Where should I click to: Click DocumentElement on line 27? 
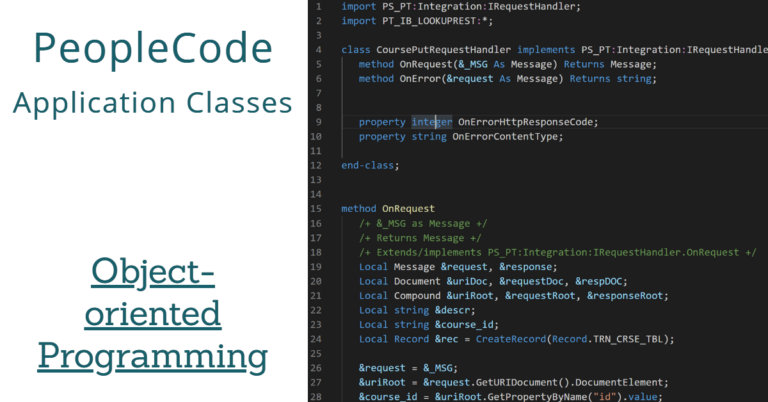[619, 383]
